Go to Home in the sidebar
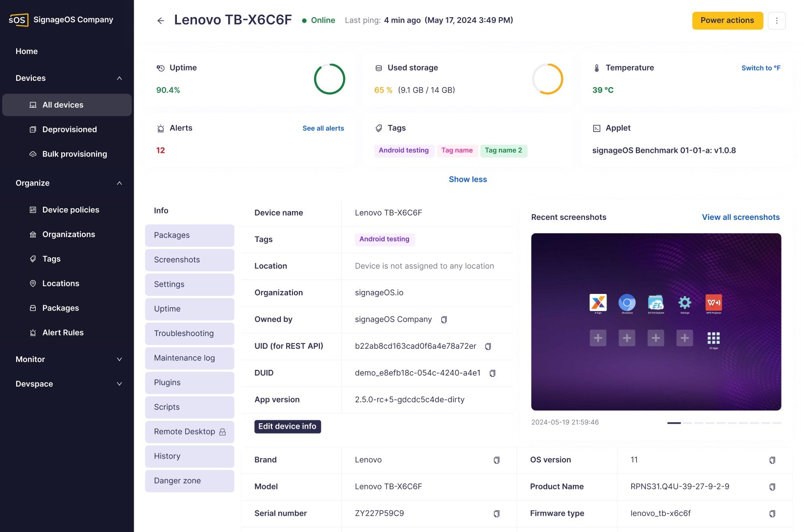Screen dimensions: 804x532 tap(26, 51)
